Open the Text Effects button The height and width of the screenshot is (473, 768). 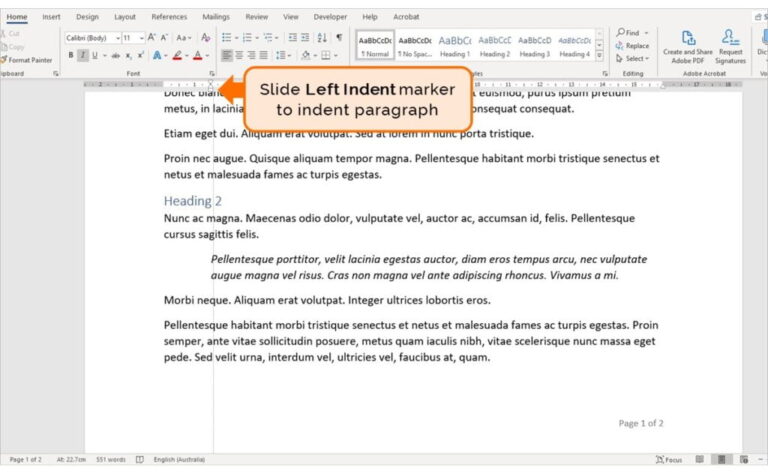(x=157, y=55)
